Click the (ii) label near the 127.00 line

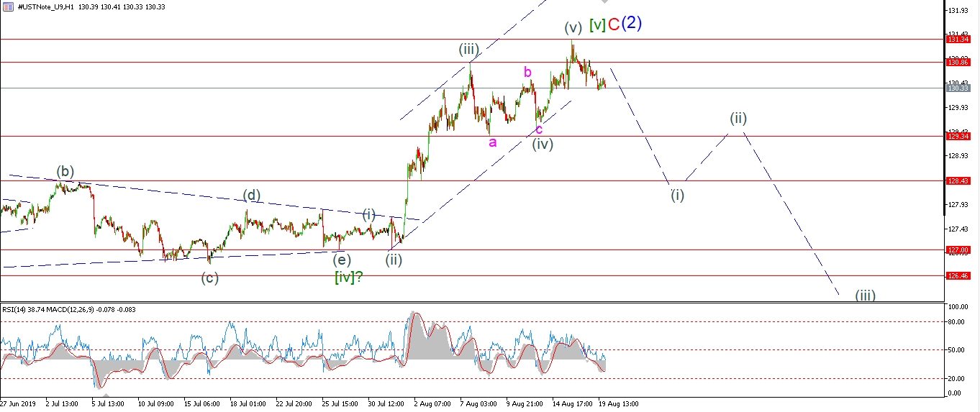(393, 260)
